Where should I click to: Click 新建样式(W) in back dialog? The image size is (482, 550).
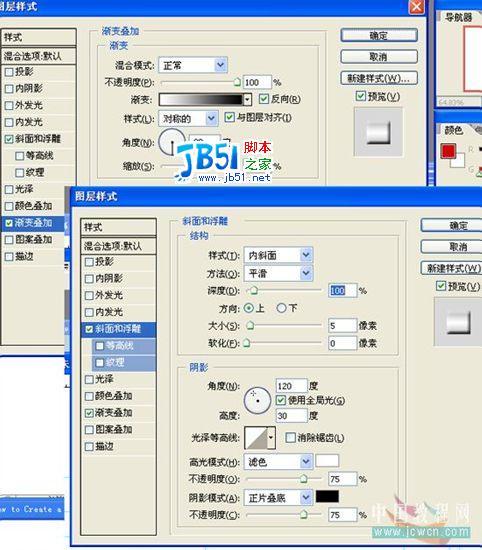click(379, 78)
